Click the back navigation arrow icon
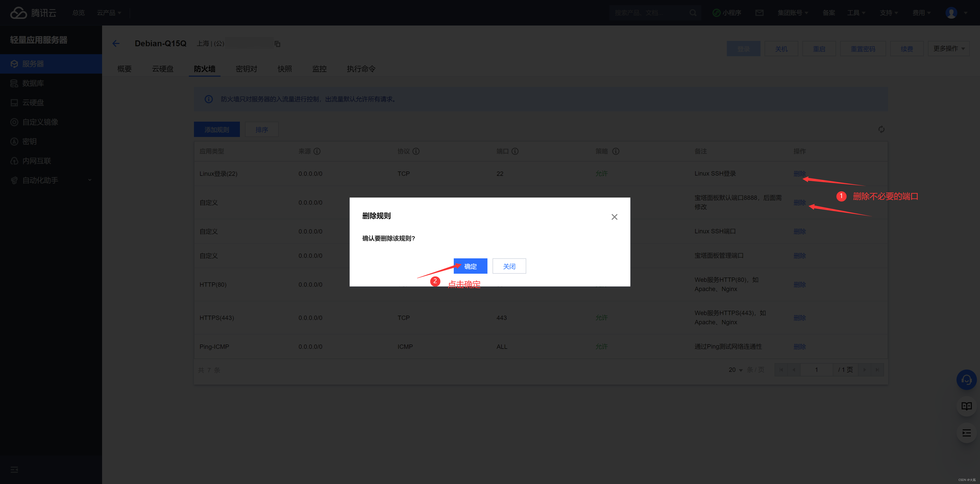 point(116,43)
